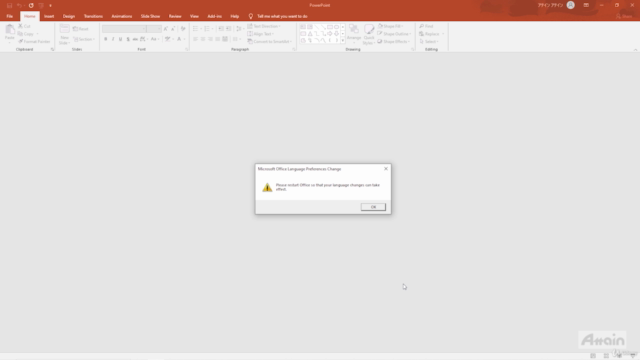Viewport: 640px width, 360px height.
Task: Open the Text Direction dropdown
Action: tap(264, 26)
